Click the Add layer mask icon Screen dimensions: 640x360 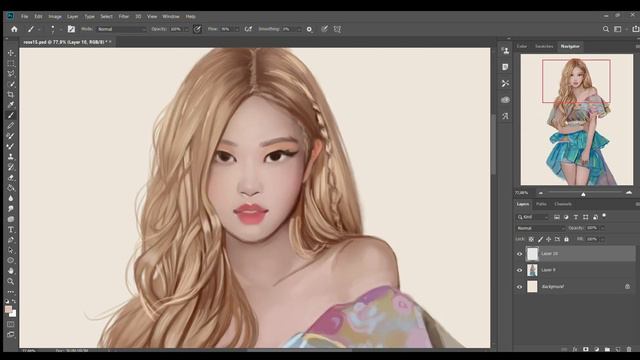coord(586,349)
